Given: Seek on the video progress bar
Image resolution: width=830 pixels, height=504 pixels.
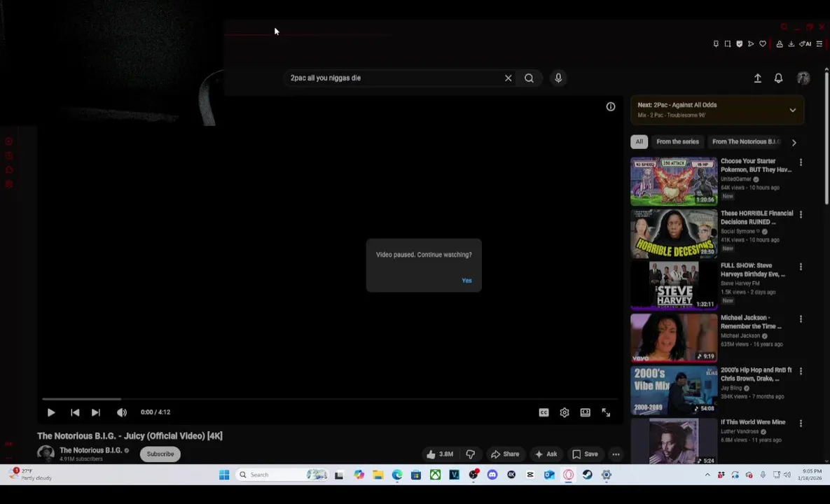Looking at the screenshot, I should (x=330, y=399).
